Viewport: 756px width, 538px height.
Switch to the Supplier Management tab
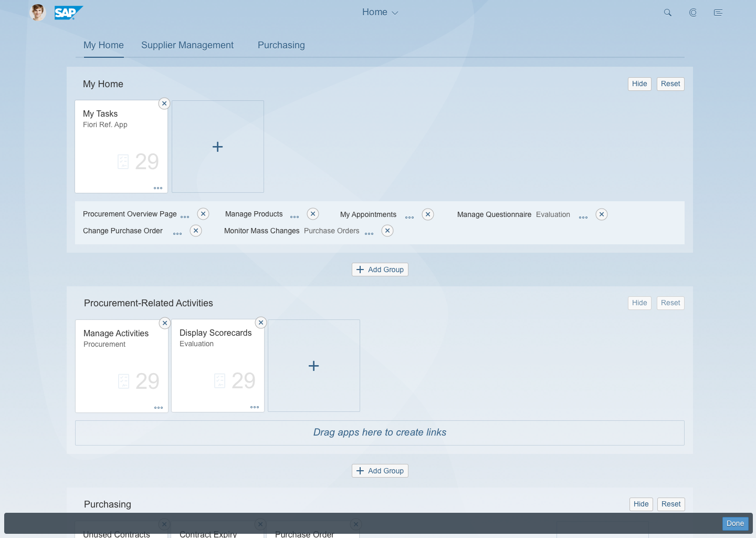(x=187, y=45)
